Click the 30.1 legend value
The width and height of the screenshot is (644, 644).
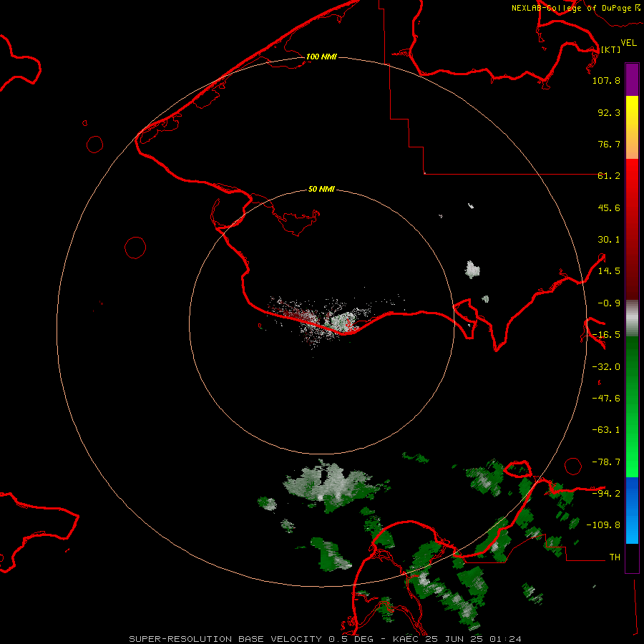point(609,240)
